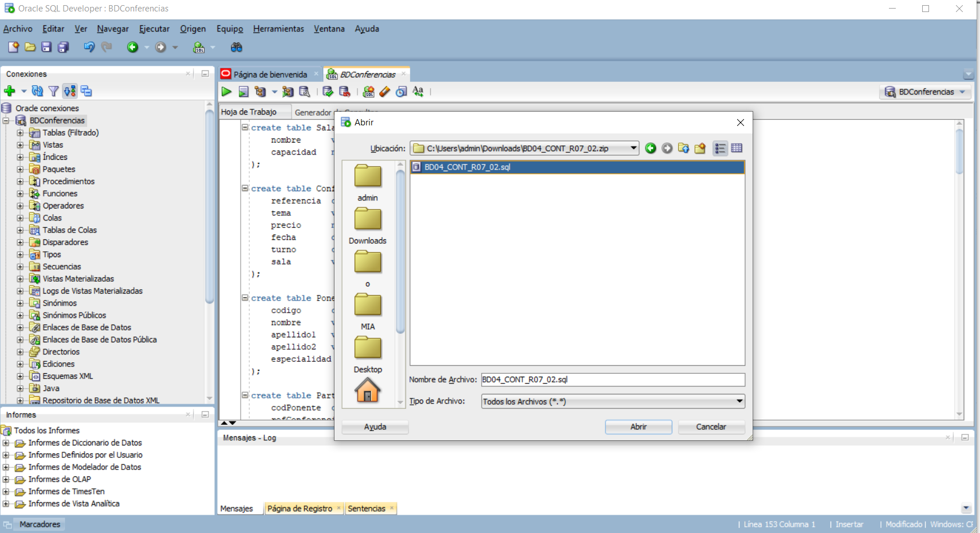Click the Nombre de Archivo text field
Image resolution: width=980 pixels, height=533 pixels.
click(612, 380)
